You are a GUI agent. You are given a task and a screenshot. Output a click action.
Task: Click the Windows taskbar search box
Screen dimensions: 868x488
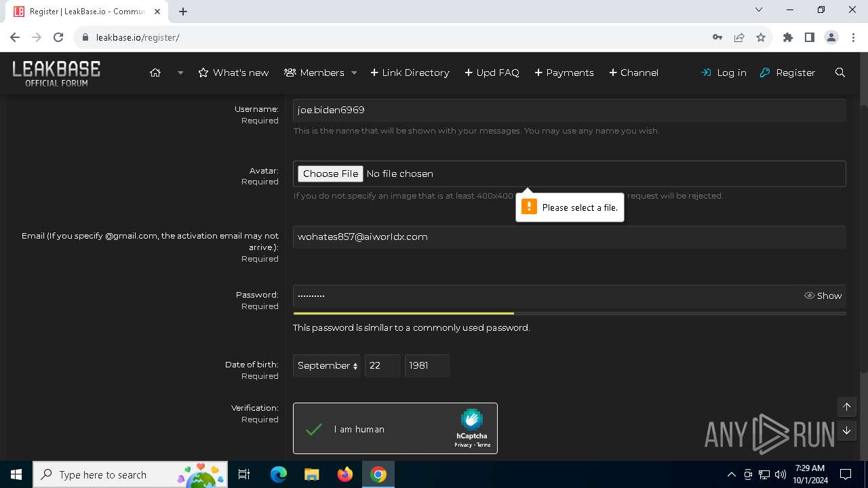pos(130,474)
